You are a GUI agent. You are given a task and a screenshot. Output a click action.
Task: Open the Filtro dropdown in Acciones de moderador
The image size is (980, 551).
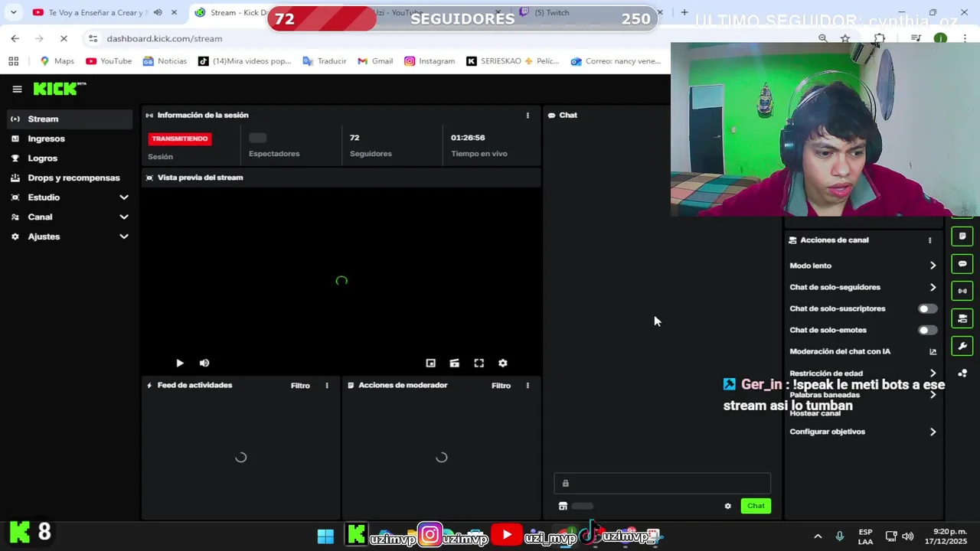point(501,386)
